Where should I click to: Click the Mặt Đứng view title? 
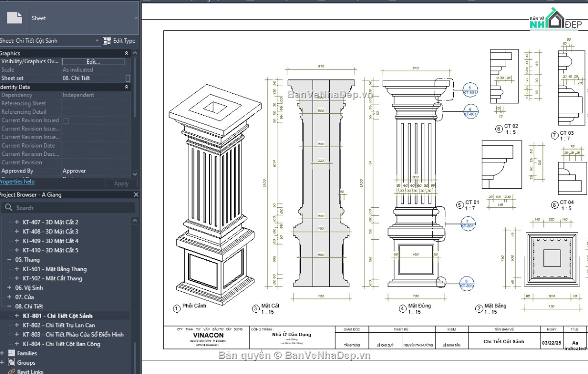tap(420, 306)
